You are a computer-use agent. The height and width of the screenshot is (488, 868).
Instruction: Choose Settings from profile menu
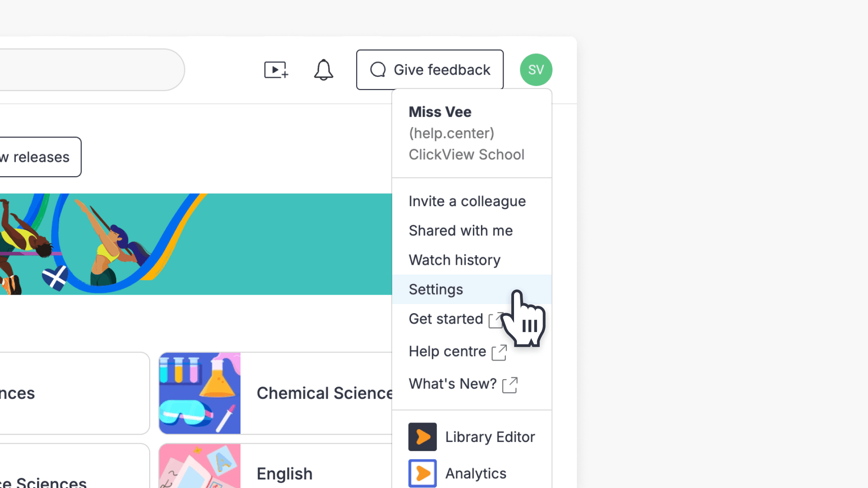[x=472, y=289]
